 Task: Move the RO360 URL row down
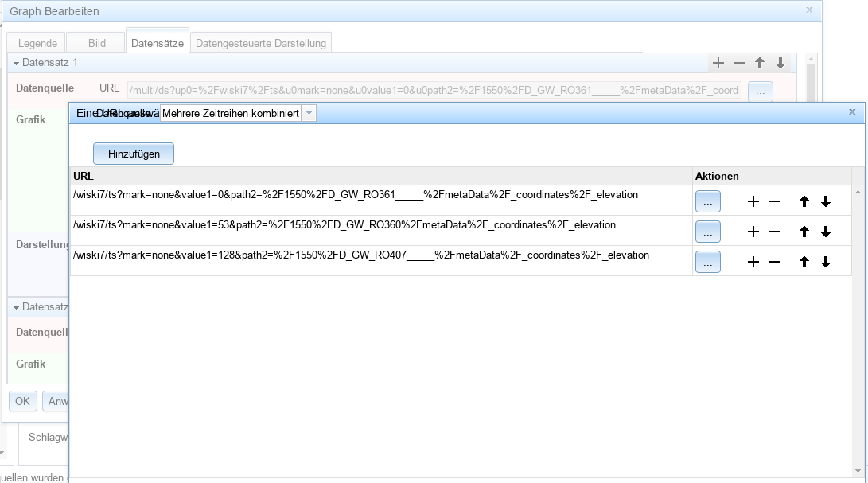(x=826, y=232)
